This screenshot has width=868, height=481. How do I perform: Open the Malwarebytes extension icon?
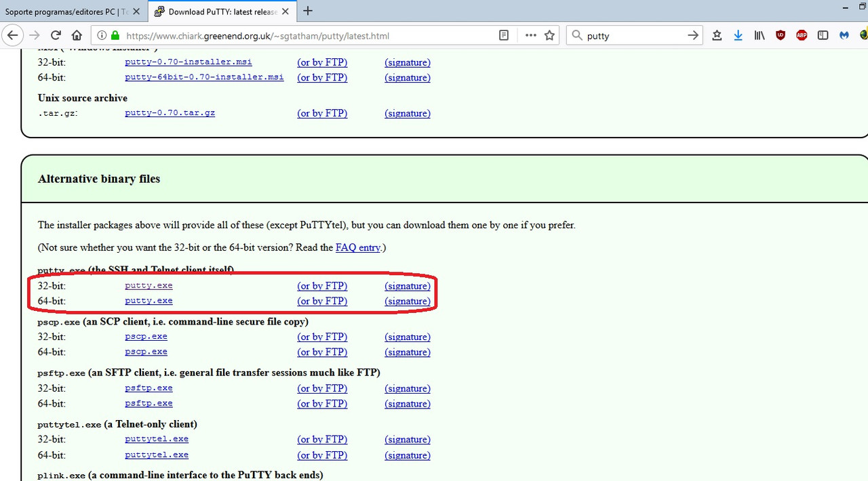click(844, 36)
